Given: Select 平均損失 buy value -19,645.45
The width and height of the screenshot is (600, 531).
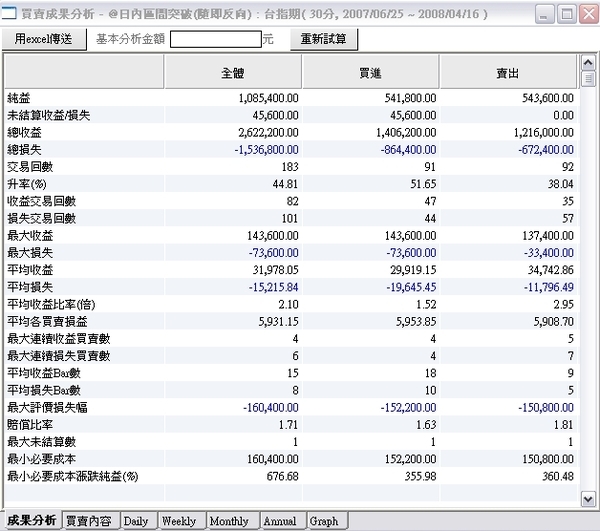Looking at the screenshot, I should coord(411,287).
